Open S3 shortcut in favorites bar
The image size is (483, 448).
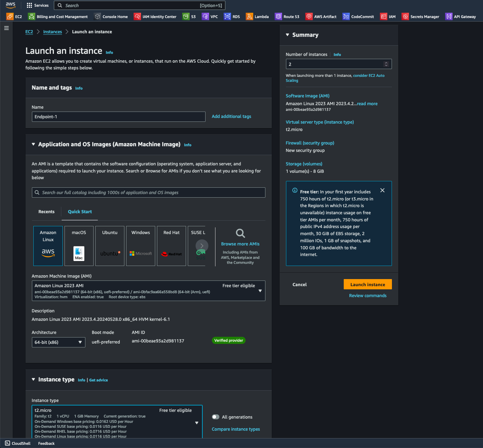(x=189, y=17)
